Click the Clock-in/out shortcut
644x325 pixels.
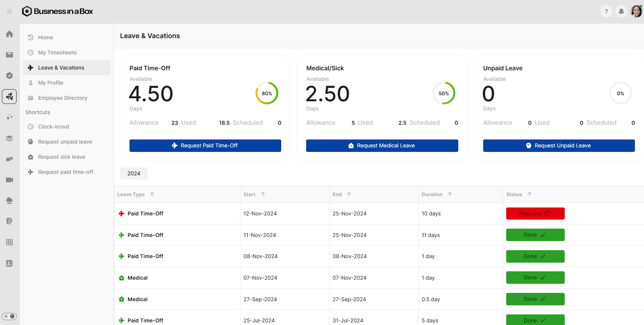67,127
